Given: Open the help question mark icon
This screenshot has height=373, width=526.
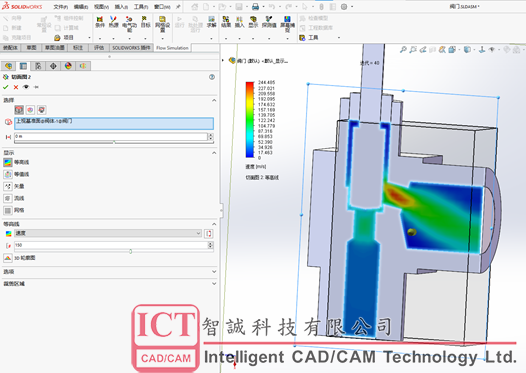Looking at the screenshot, I should pos(212,77).
